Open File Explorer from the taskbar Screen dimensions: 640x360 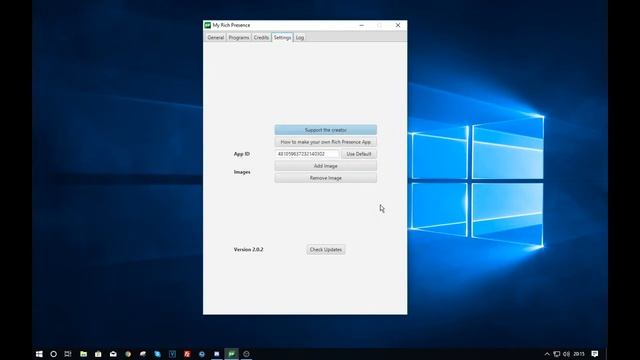click(x=83, y=354)
